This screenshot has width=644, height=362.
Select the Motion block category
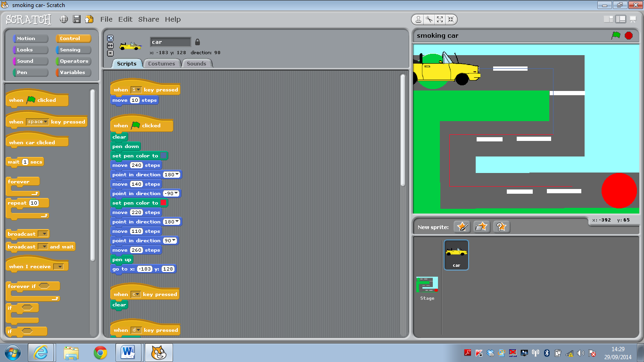[x=31, y=39]
